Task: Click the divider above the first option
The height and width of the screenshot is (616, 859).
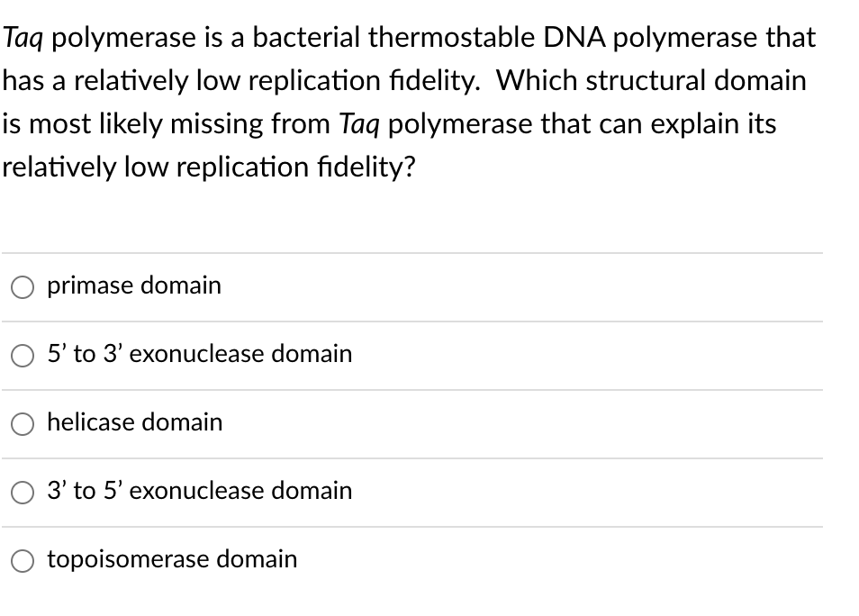Action: pyautogui.click(x=412, y=252)
